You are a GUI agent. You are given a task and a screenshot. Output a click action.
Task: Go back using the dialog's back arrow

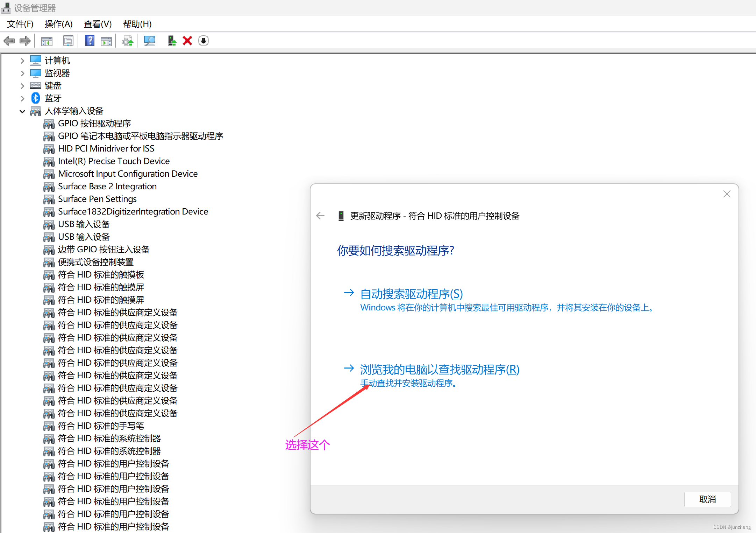coord(320,216)
